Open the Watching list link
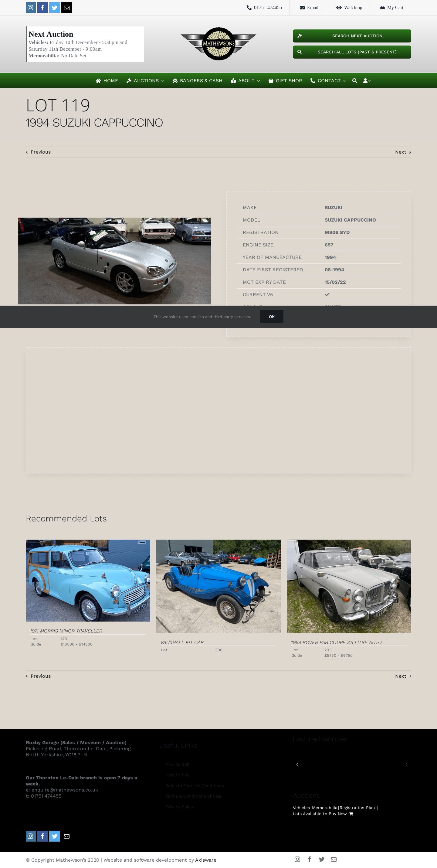The image size is (437, 868). point(349,7)
